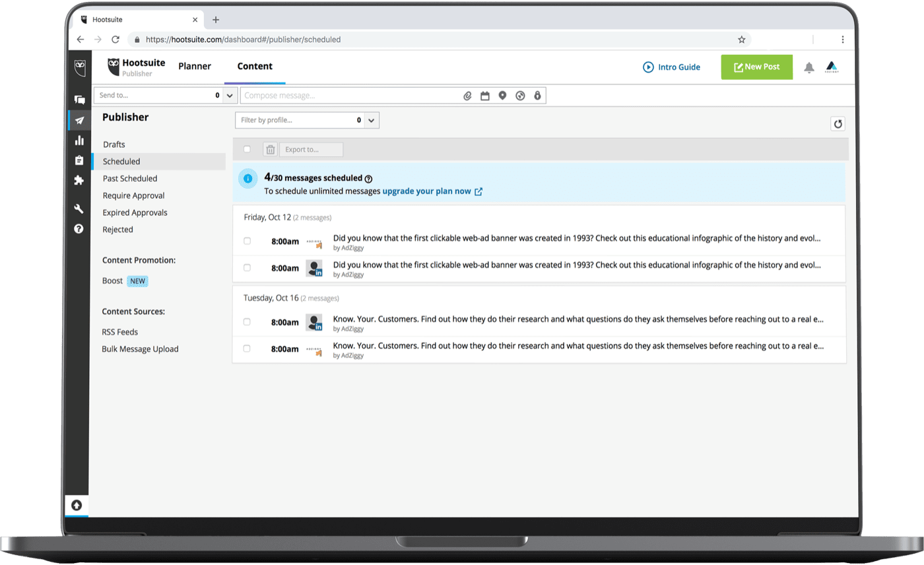This screenshot has height=565, width=924.
Task: Open the Intro Guide link
Action: pos(672,67)
